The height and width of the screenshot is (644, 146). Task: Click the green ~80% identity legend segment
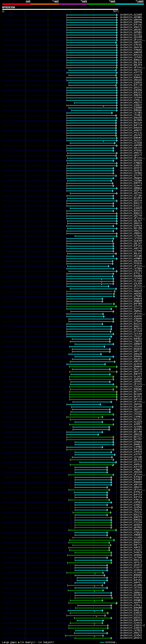[101, 4]
